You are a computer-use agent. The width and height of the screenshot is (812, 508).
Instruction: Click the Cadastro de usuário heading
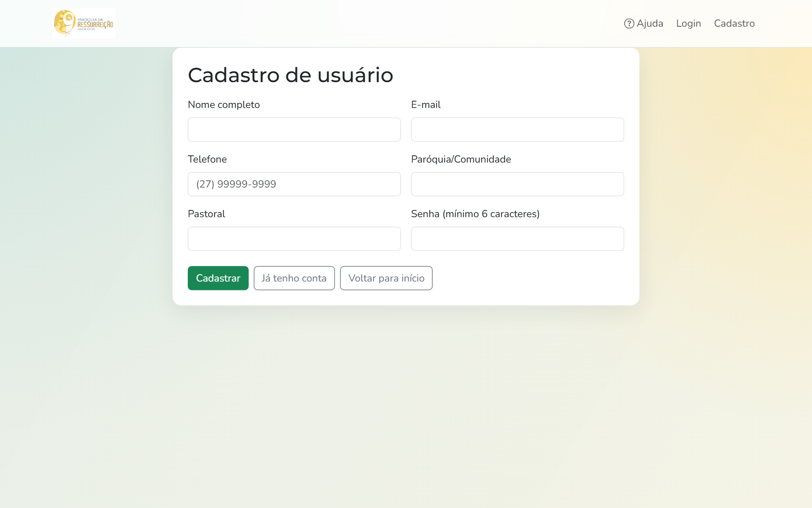pyautogui.click(x=291, y=75)
